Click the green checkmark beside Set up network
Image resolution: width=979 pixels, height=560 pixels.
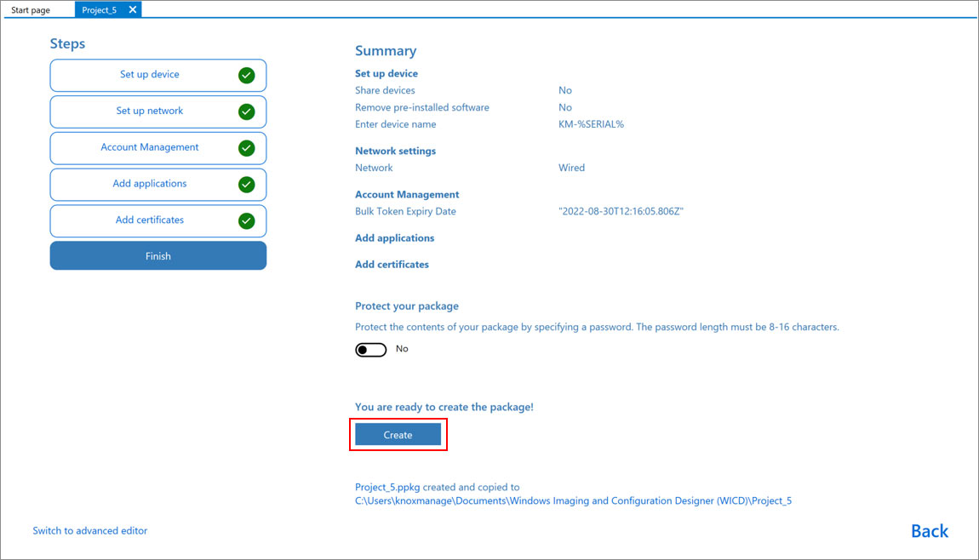(x=246, y=111)
